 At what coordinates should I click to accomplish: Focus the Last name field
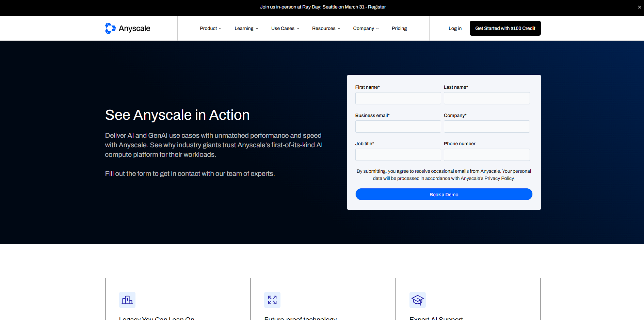pyautogui.click(x=487, y=98)
